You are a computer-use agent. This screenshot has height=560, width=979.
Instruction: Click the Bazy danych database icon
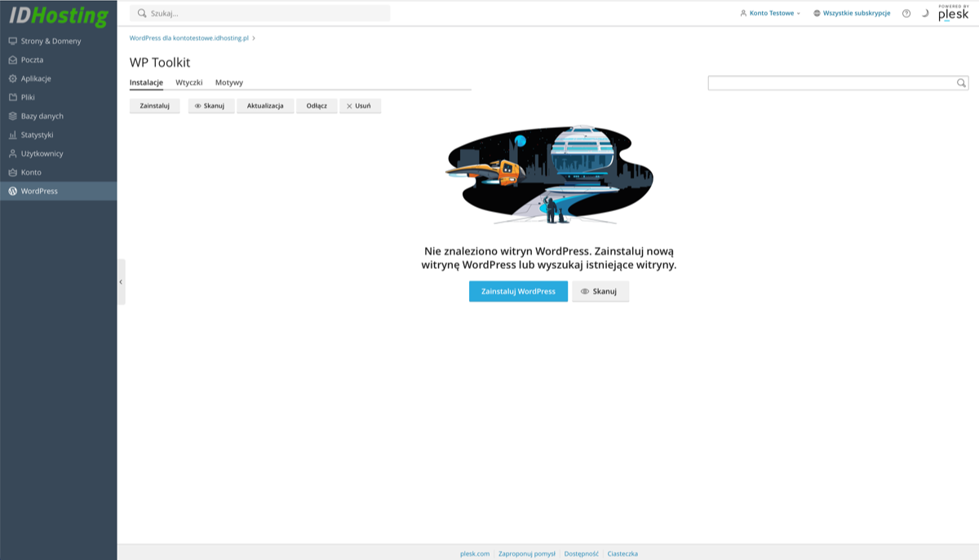point(13,116)
